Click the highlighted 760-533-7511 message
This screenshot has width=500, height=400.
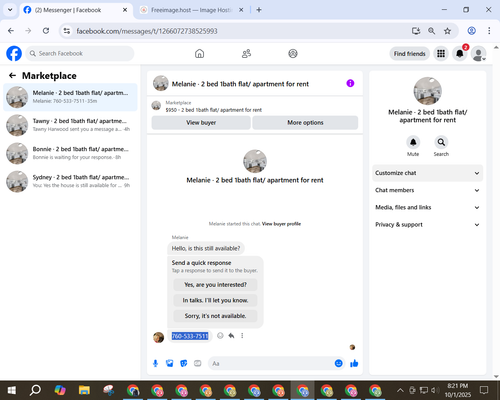190,336
